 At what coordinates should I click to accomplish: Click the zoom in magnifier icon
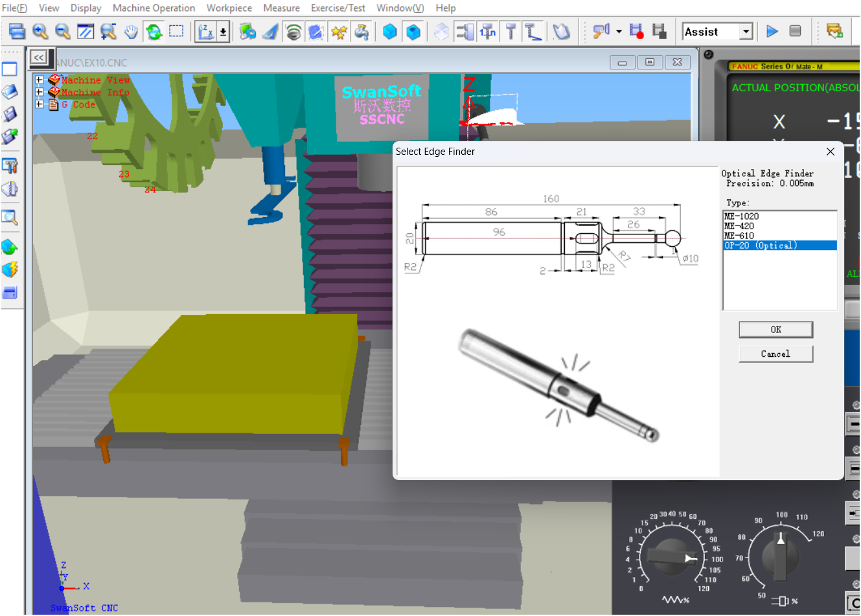(x=40, y=31)
